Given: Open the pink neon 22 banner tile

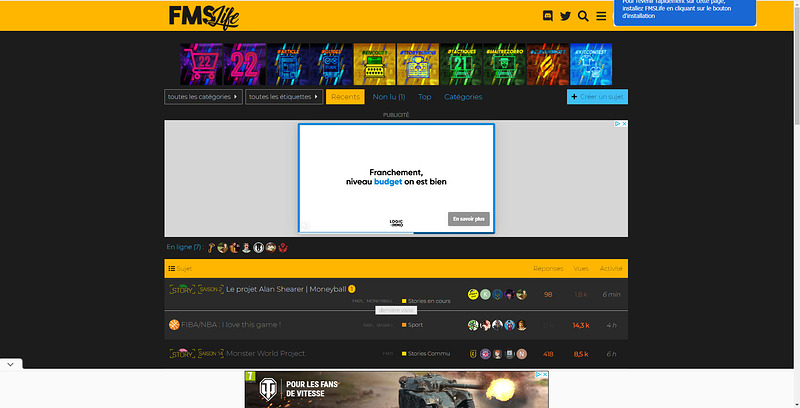Looking at the screenshot, I should pos(244,64).
